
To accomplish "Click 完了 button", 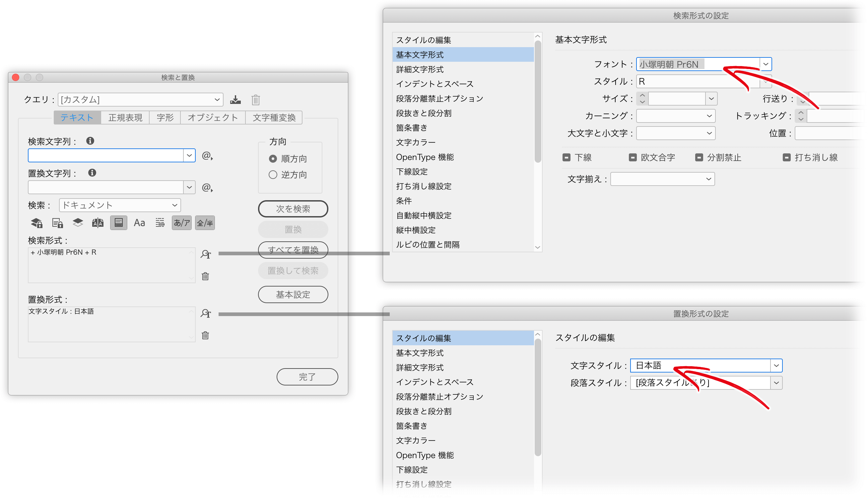I will tap(307, 377).
